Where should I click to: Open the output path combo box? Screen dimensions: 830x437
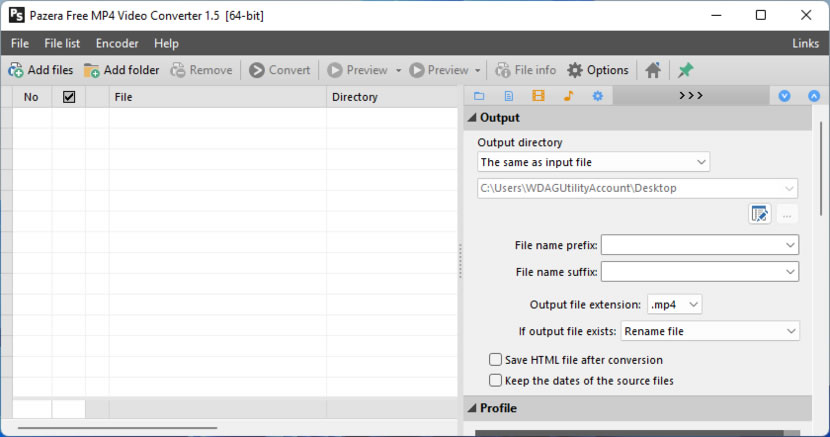pos(637,188)
